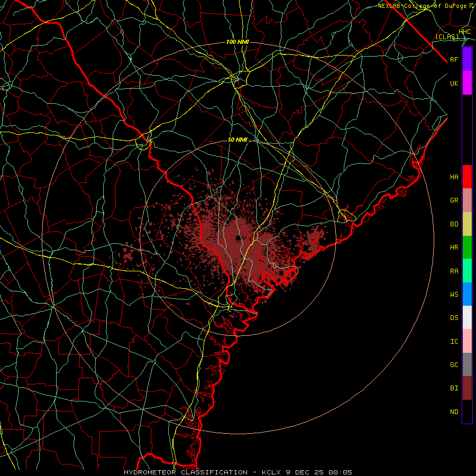This screenshot has height=476, width=476.
Task: Click the 9 DEC 25 date text
Action: 305,472
